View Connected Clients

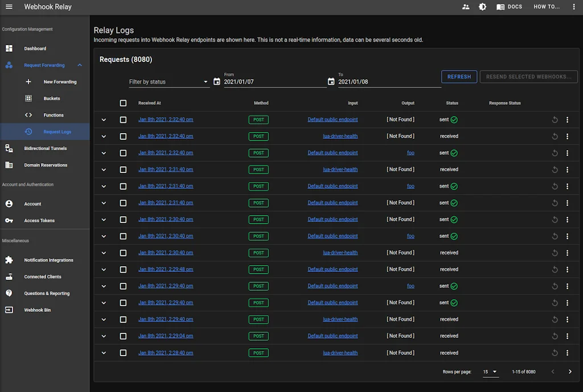coord(42,277)
